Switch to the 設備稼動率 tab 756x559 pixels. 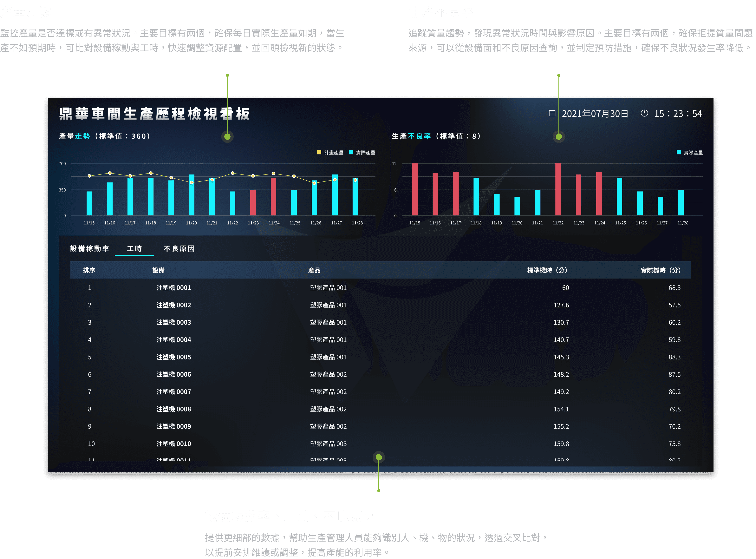point(90,249)
